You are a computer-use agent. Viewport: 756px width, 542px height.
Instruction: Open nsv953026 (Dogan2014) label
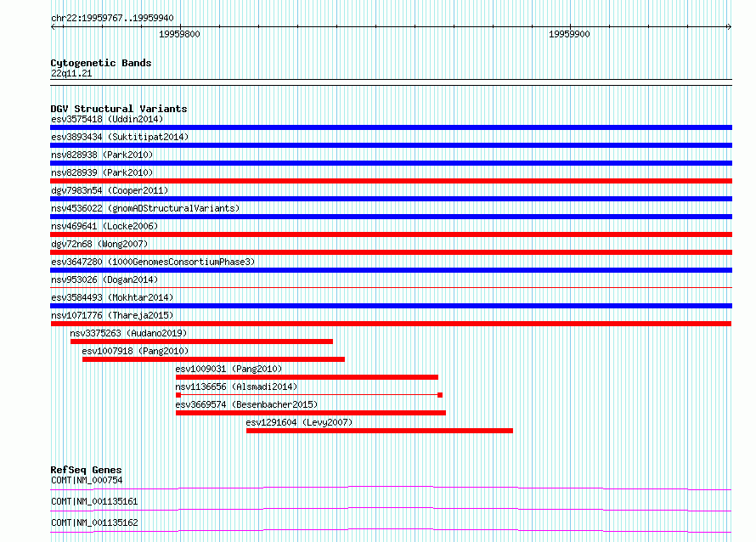pyautogui.click(x=104, y=279)
